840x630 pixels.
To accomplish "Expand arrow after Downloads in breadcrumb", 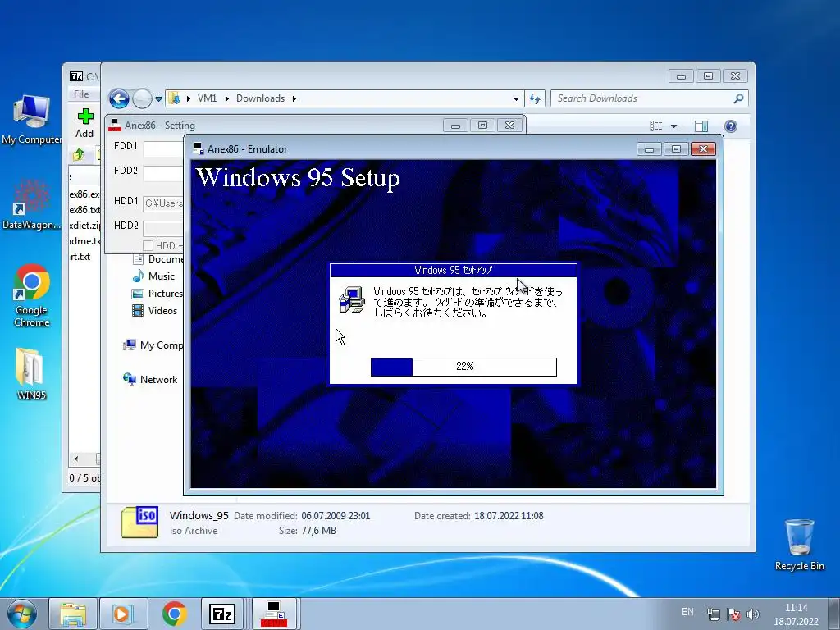I will click(x=294, y=98).
